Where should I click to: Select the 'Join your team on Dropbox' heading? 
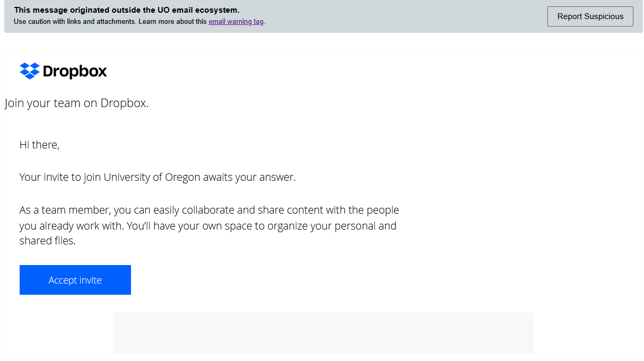pyautogui.click(x=76, y=102)
